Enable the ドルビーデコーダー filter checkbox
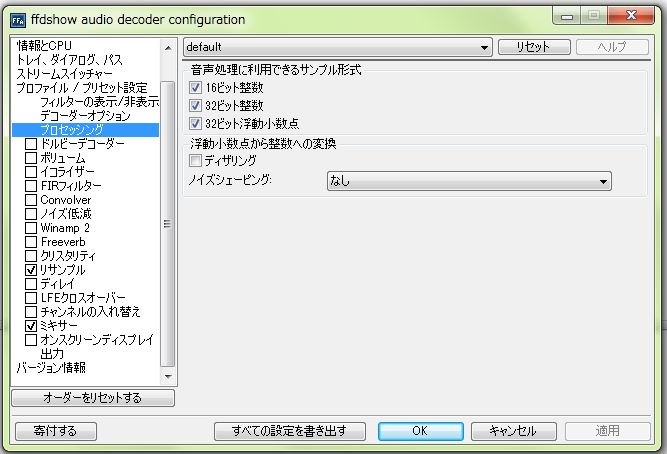 pos(31,144)
